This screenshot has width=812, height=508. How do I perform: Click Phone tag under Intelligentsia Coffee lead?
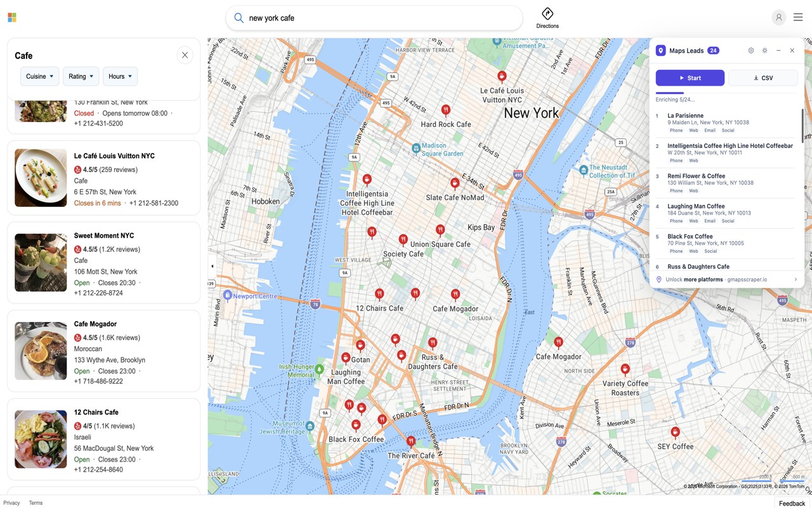coord(676,161)
